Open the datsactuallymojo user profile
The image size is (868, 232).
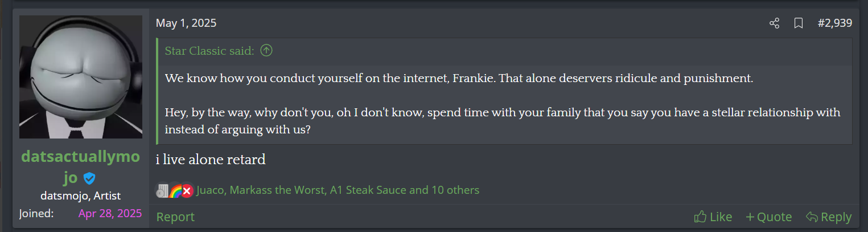pos(80,167)
